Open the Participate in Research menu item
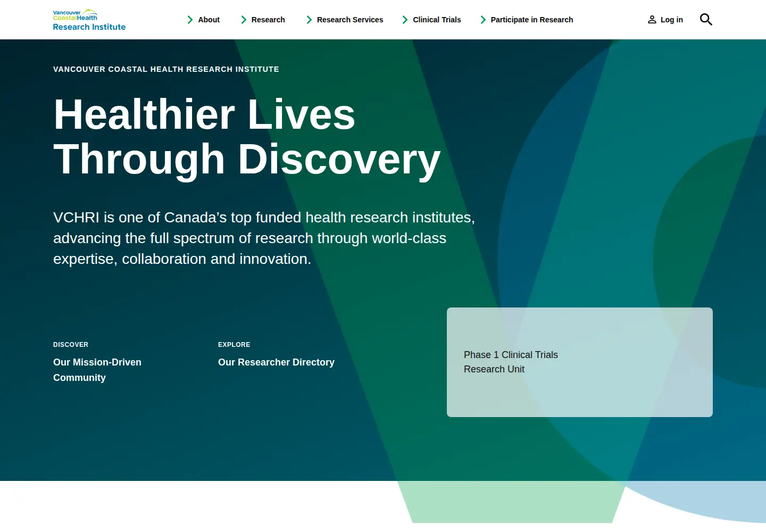The image size is (766, 532). tap(532, 20)
